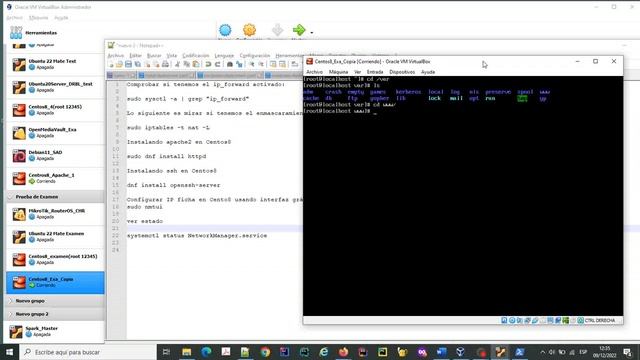Expand the Nuevo grupo group
Viewport: 640px width, 360px height.
(11, 301)
